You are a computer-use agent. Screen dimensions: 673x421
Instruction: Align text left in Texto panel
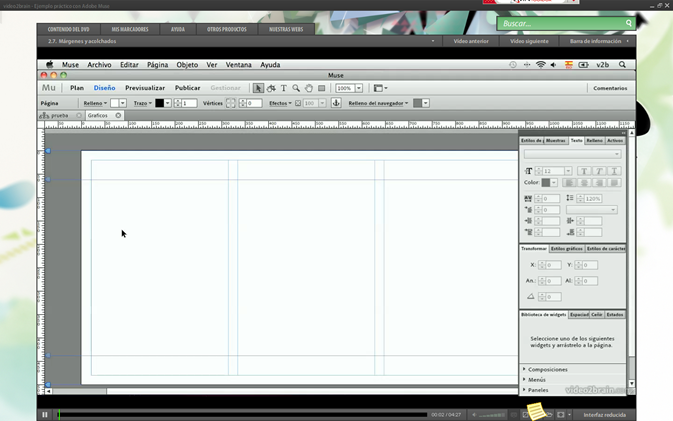pos(569,183)
